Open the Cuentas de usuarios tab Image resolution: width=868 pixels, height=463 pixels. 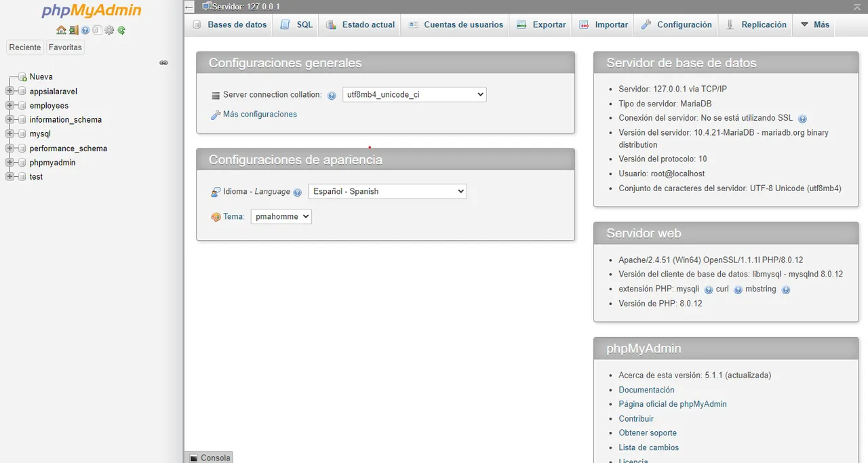click(456, 24)
